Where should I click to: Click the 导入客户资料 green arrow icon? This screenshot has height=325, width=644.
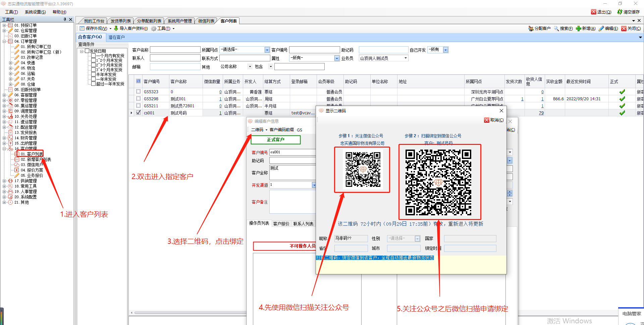coord(116,29)
